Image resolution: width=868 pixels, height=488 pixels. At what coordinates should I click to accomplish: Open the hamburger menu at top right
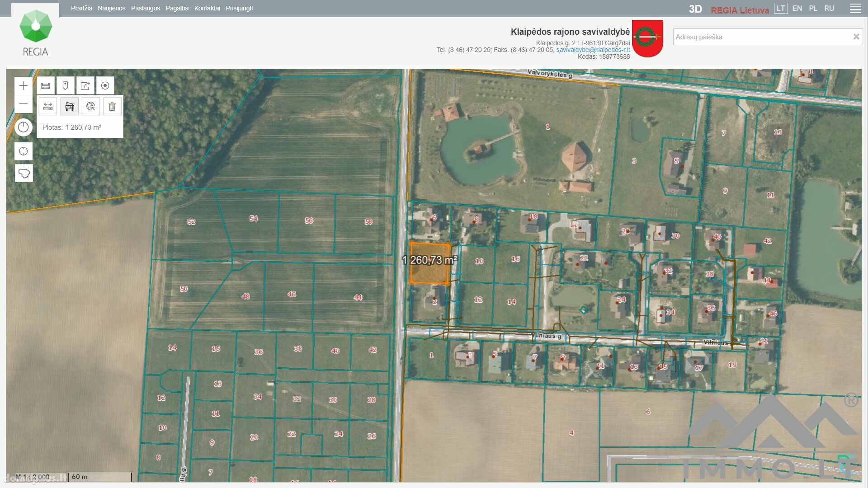point(855,9)
